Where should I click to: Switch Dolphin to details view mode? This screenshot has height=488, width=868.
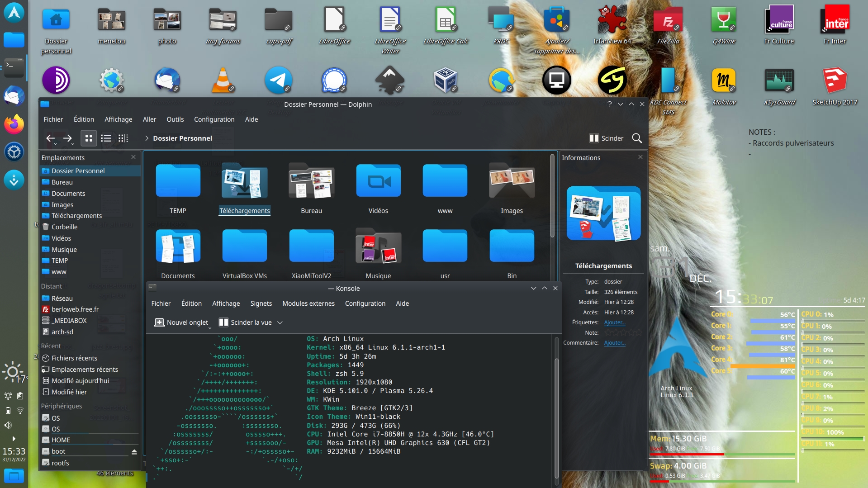[123, 138]
